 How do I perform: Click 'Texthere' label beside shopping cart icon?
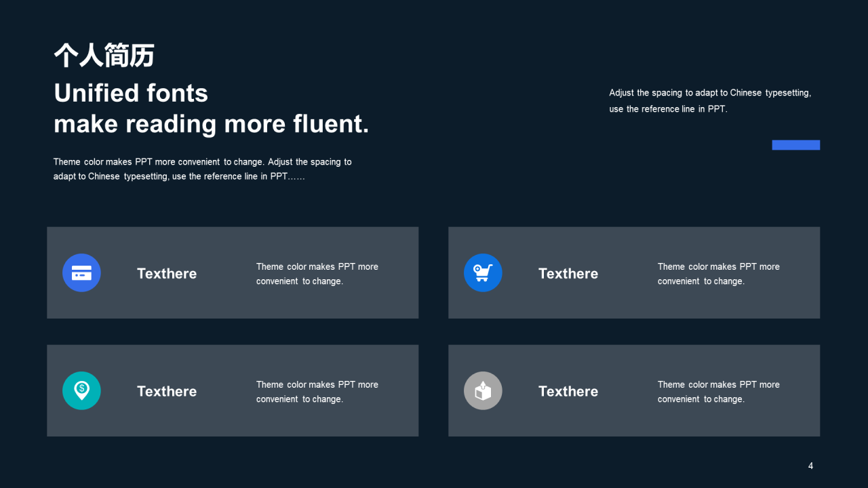point(568,274)
